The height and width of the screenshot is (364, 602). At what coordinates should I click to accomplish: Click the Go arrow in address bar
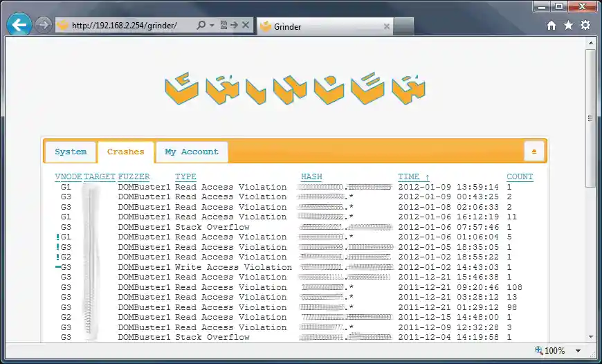tap(234, 26)
